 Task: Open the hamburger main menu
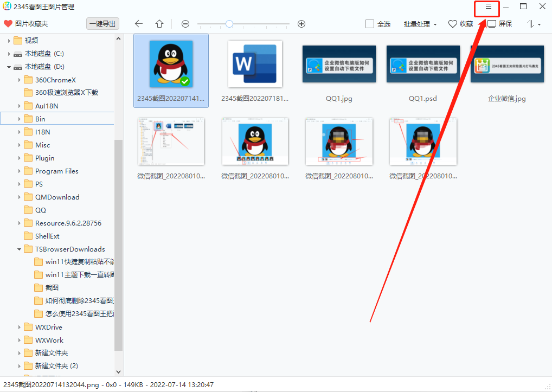488,7
